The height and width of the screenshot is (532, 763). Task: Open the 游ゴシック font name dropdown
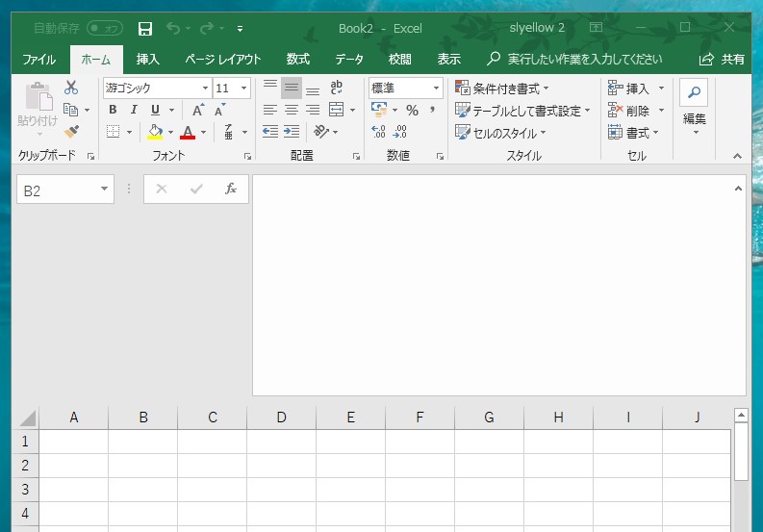pos(205,89)
